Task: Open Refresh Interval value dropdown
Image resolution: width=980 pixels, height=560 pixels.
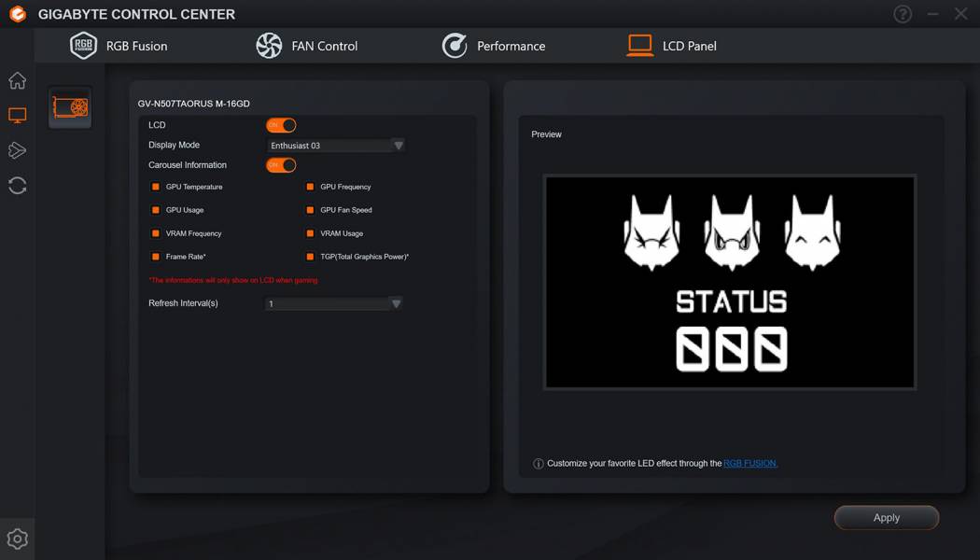Action: pyautogui.click(x=334, y=303)
